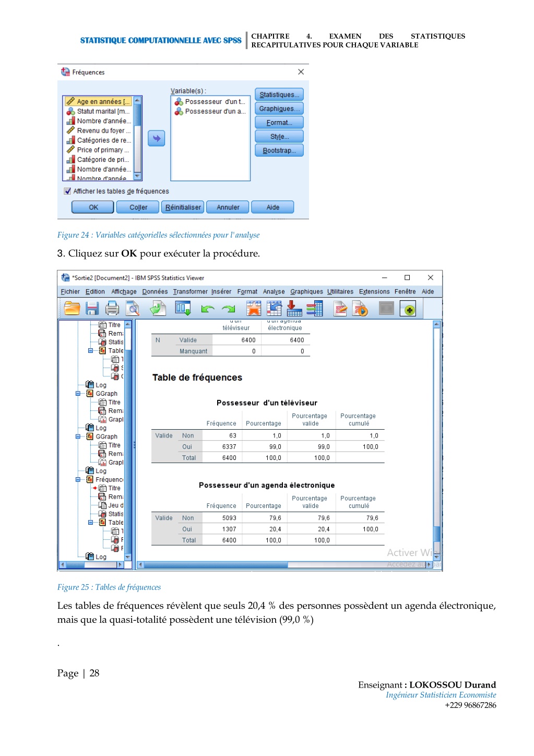Click the greyed-out square toolbar icon
Viewport: 534px width, 756px height.
click(x=386, y=309)
